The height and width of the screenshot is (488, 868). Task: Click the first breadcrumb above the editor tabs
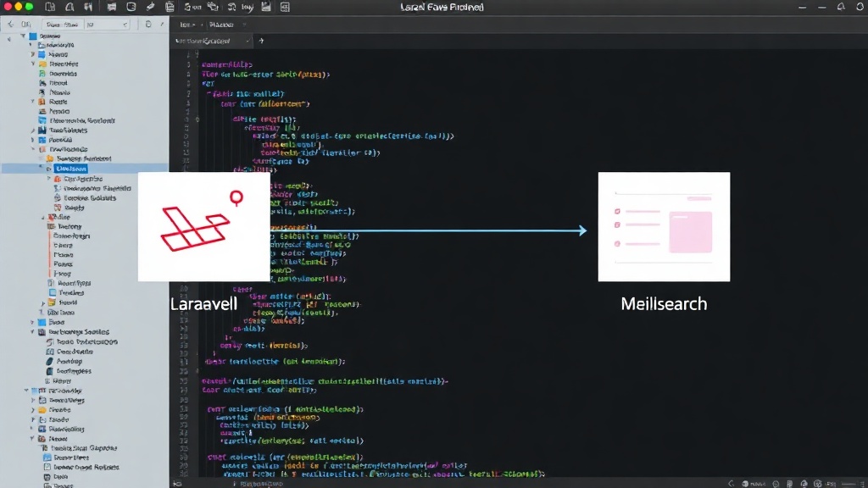pos(187,25)
